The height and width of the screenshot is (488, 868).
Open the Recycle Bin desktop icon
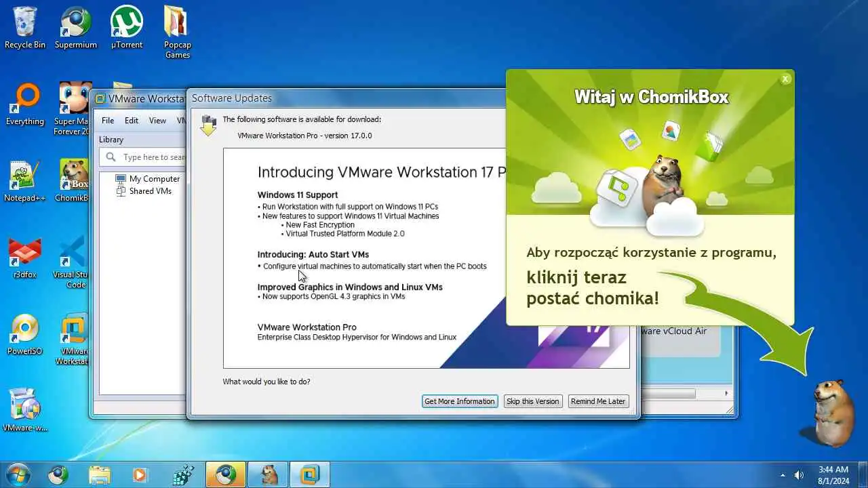tap(25, 28)
